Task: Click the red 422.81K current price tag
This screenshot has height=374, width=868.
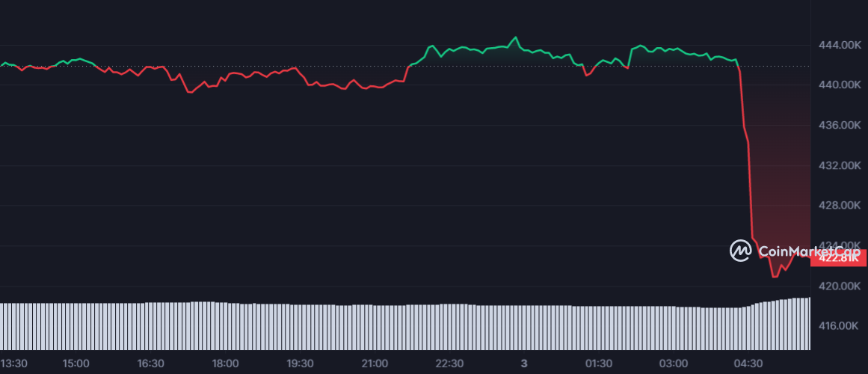Action: click(x=838, y=259)
